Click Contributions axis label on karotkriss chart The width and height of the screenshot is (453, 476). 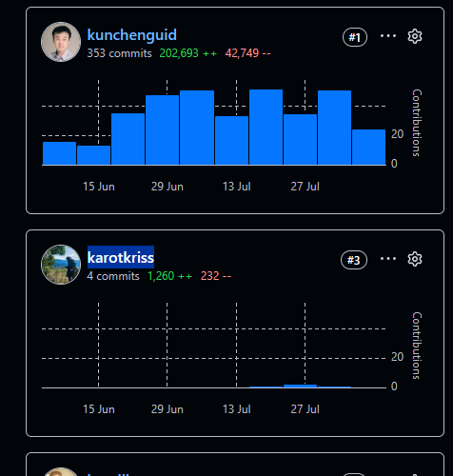click(417, 346)
